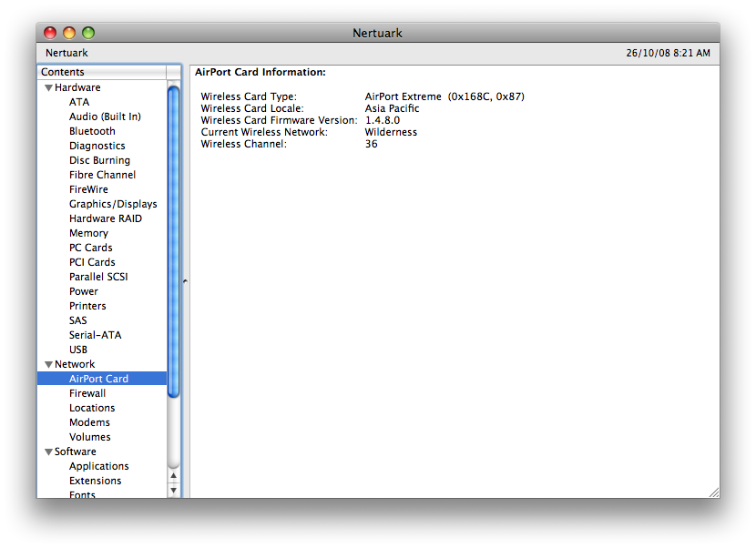Select Volumes under Network

tap(89, 437)
